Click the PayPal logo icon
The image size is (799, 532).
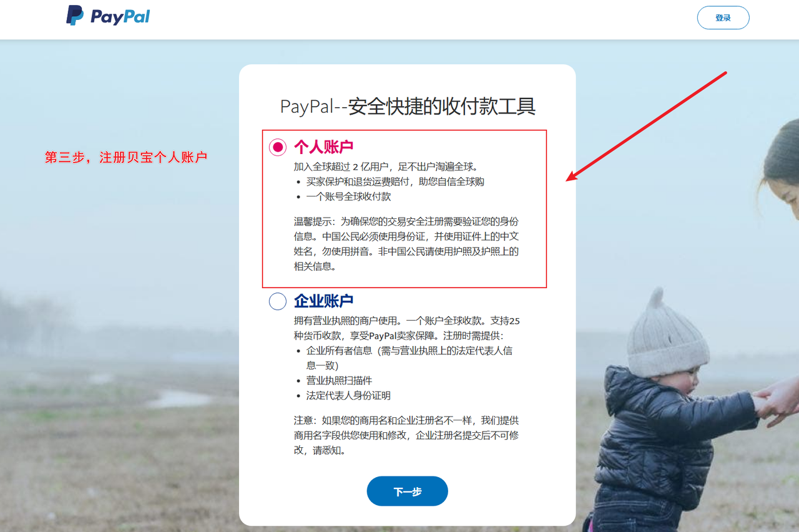pyautogui.click(x=75, y=15)
